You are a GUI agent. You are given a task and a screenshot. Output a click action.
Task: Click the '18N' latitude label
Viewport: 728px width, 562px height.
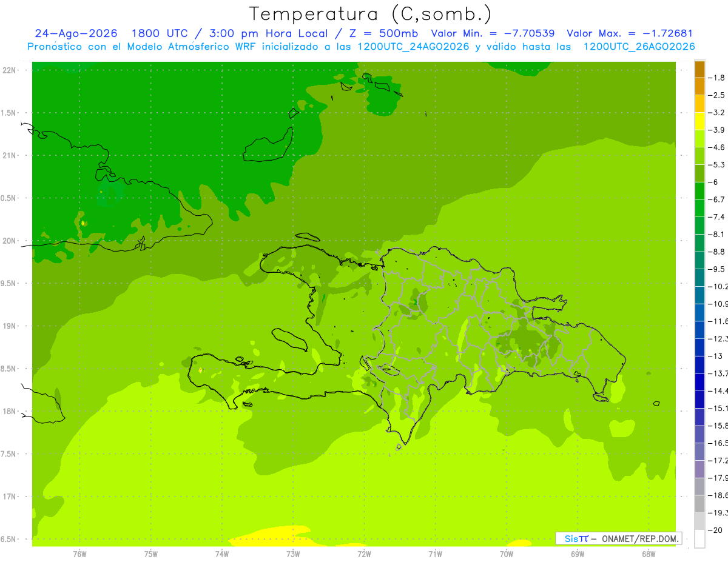pos(9,411)
